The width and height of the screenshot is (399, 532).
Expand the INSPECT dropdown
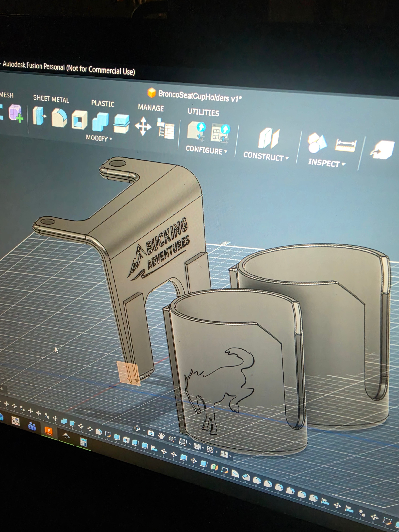tap(327, 163)
